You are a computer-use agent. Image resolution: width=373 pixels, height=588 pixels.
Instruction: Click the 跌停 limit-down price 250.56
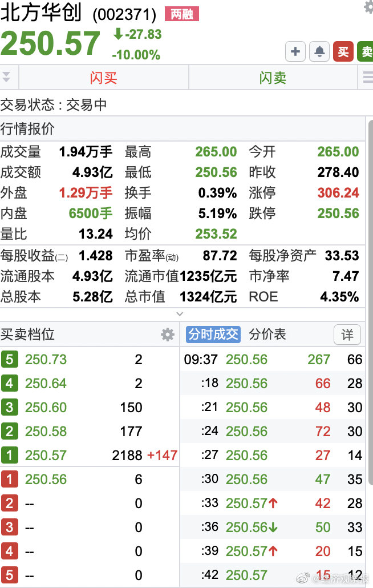click(x=338, y=214)
